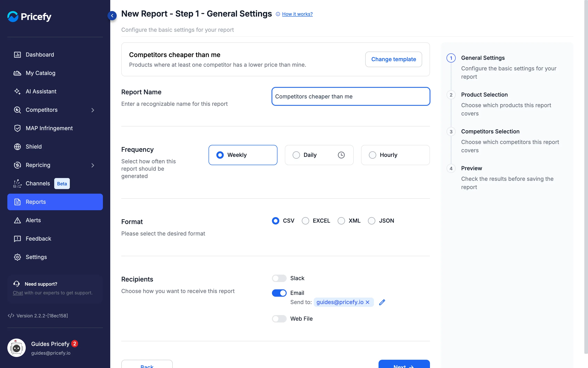Viewport: 588px width, 368px height.
Task: Expand the Competitors submenu chevron
Action: 93,110
